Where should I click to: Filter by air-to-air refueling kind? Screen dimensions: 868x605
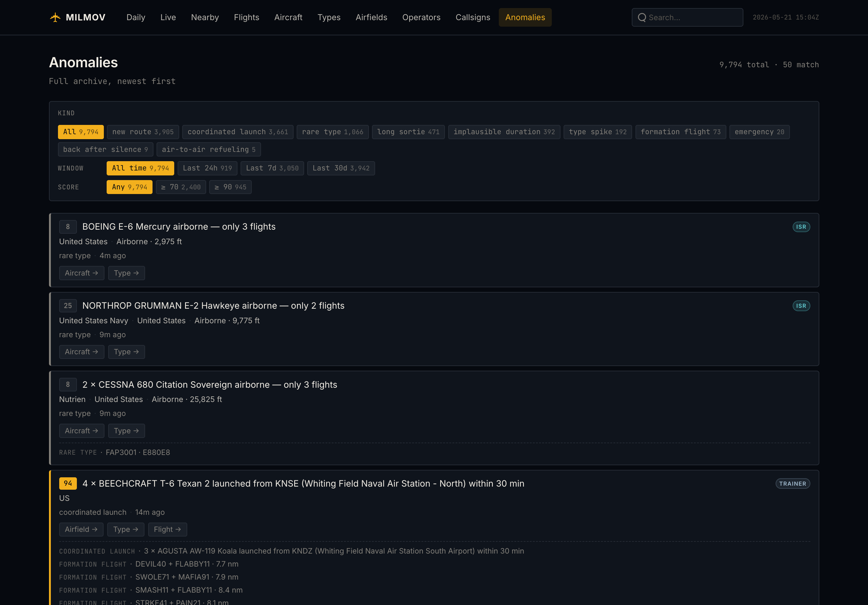point(209,150)
